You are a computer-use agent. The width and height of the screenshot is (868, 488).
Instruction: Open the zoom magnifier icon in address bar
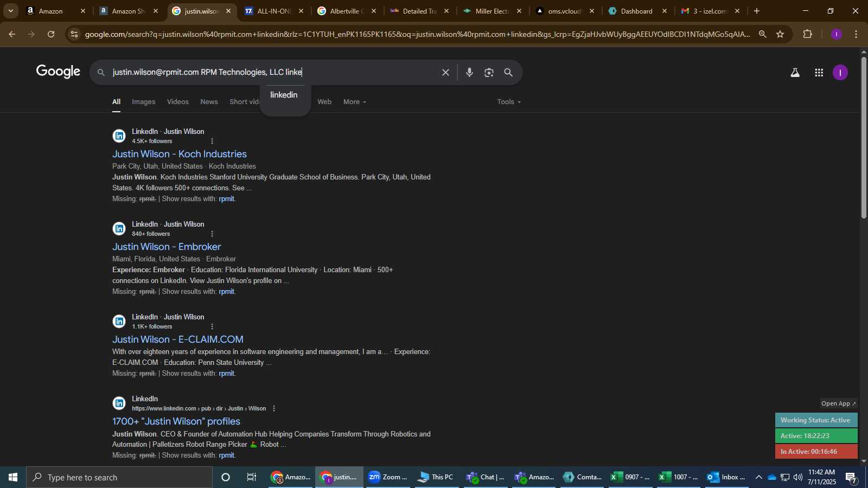click(x=762, y=34)
